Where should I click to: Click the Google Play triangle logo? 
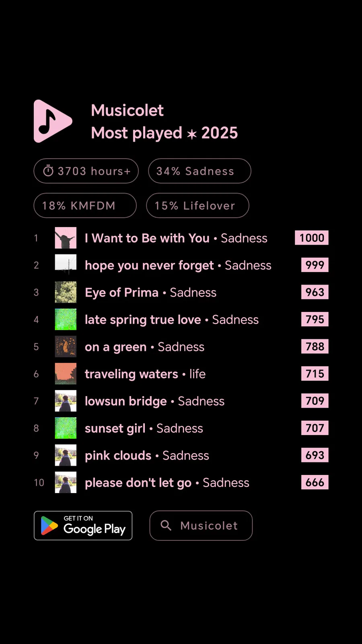pyautogui.click(x=49, y=526)
